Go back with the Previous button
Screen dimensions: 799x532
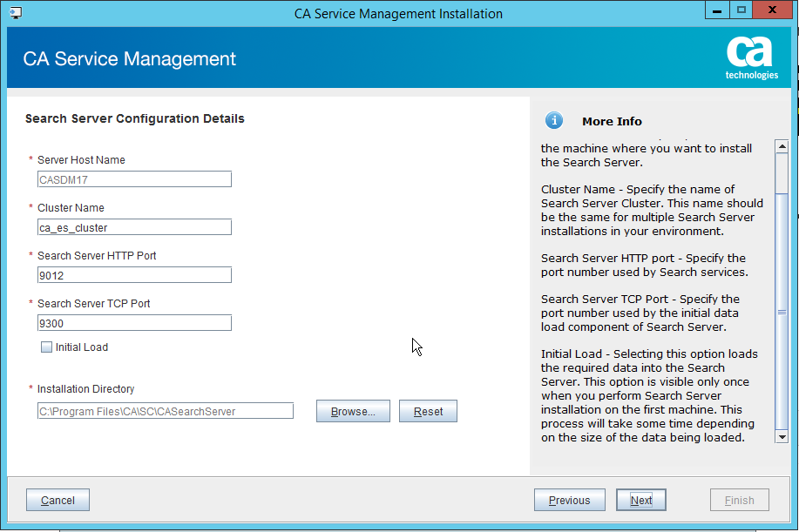click(x=569, y=501)
